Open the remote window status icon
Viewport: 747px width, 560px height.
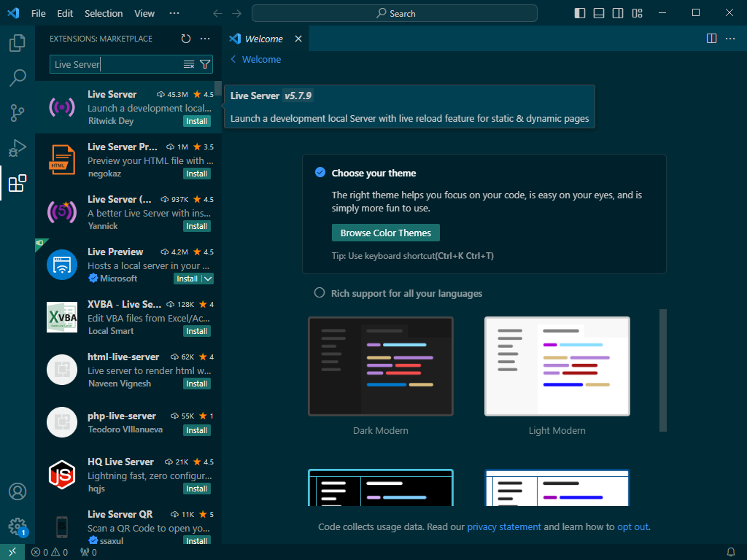point(12,552)
